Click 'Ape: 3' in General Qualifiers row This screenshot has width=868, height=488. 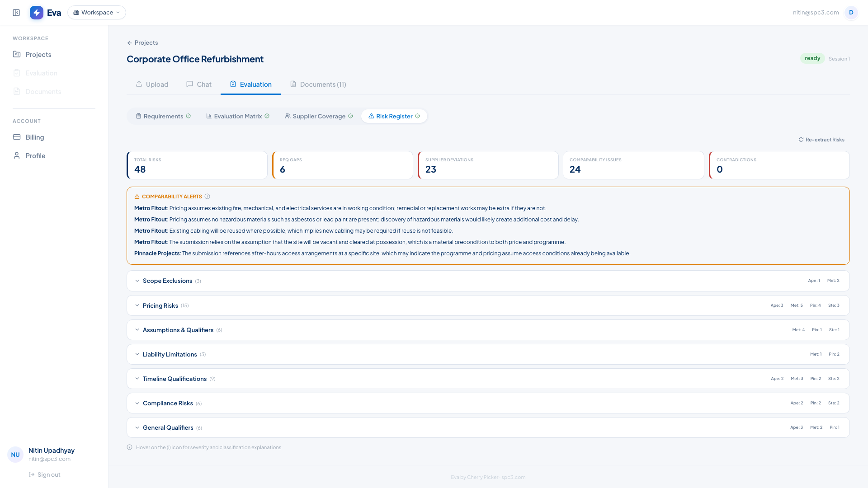797,427
